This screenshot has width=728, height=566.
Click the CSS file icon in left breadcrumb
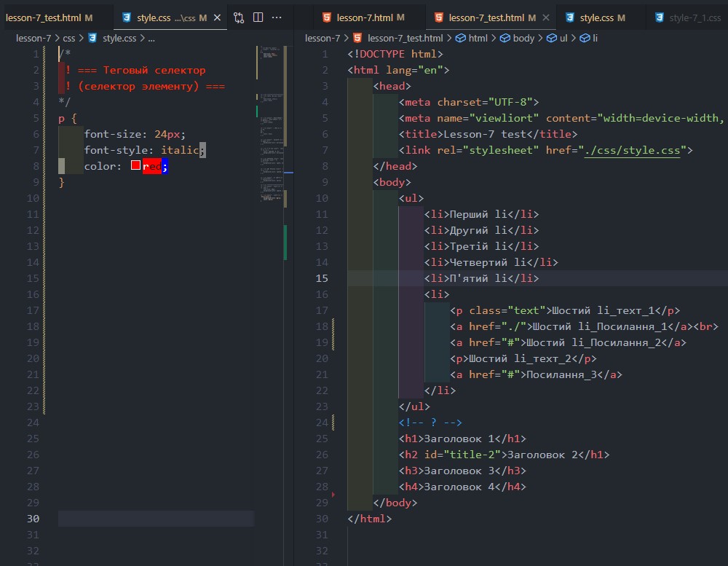92,38
